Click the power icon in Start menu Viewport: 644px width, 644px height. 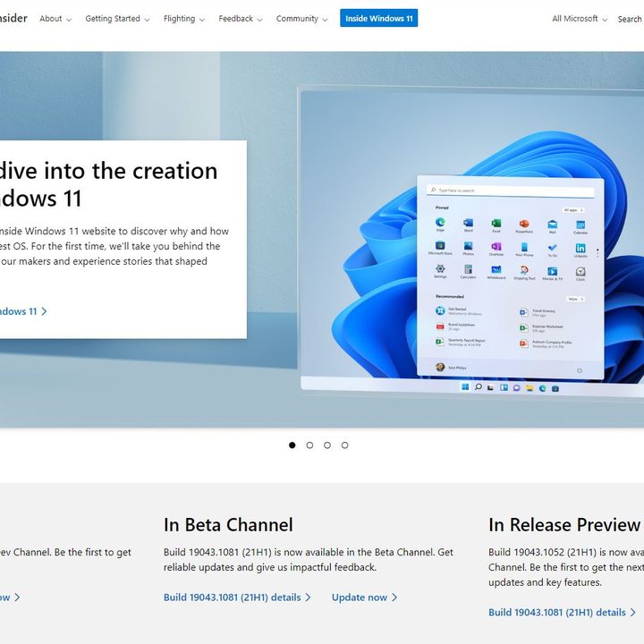pyautogui.click(x=579, y=370)
